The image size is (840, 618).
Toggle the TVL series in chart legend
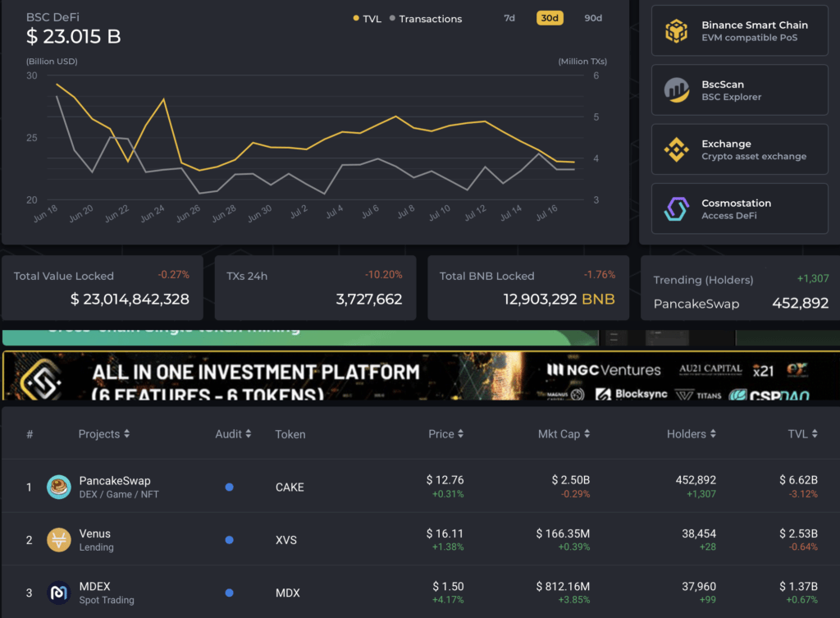pyautogui.click(x=367, y=19)
